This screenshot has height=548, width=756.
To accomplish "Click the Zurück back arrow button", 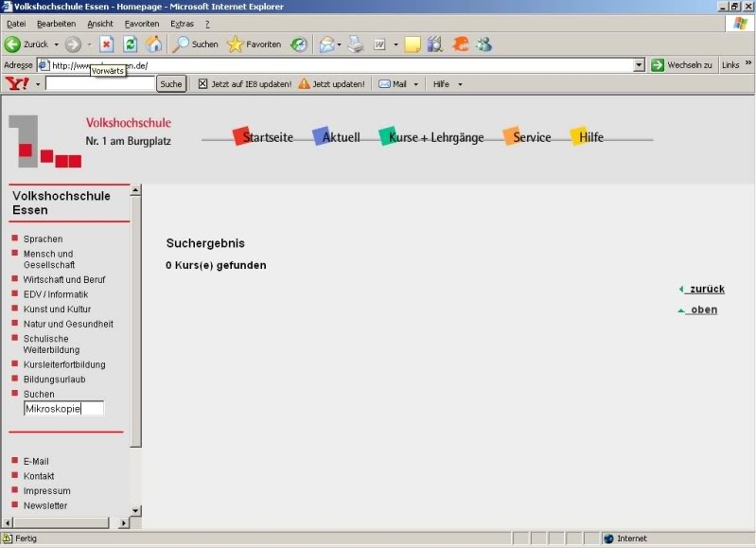I will [13, 44].
